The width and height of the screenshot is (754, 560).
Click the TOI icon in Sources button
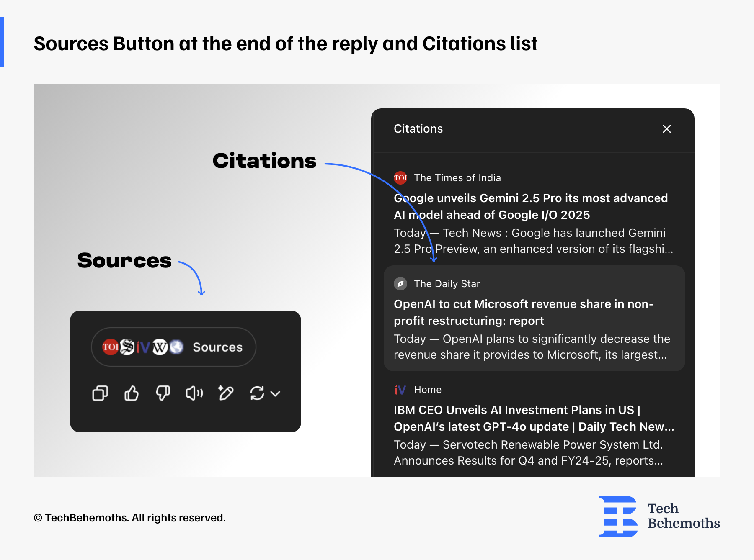click(x=110, y=347)
